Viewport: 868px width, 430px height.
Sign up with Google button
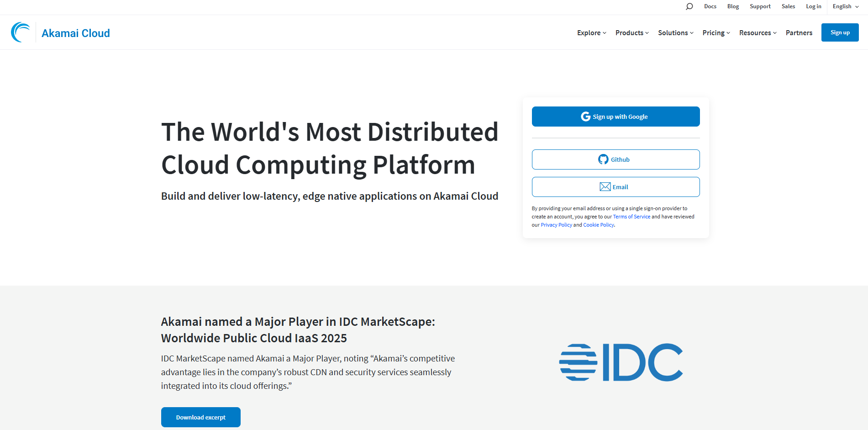(615, 117)
